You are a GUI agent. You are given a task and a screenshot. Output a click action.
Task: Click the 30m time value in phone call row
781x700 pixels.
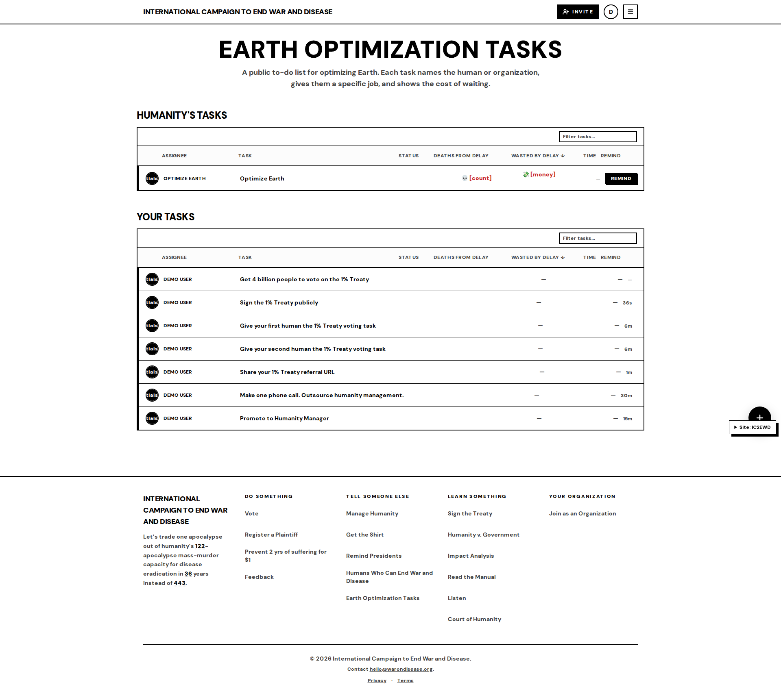626,396
